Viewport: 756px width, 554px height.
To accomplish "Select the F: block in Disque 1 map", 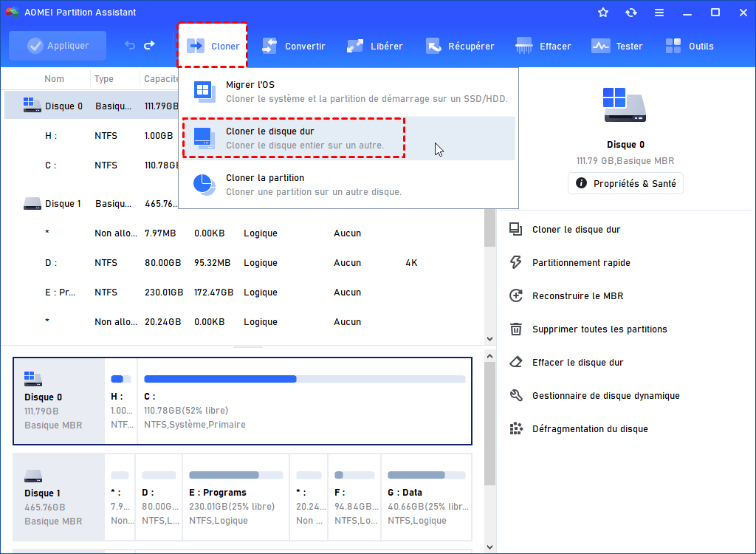I will coord(354,497).
